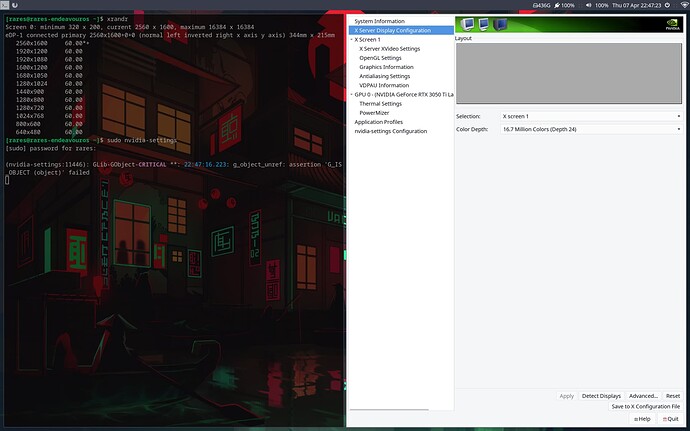Collapse the X Screen 1 tree node arrow
Screen dimensions: 690x431
[352, 40]
